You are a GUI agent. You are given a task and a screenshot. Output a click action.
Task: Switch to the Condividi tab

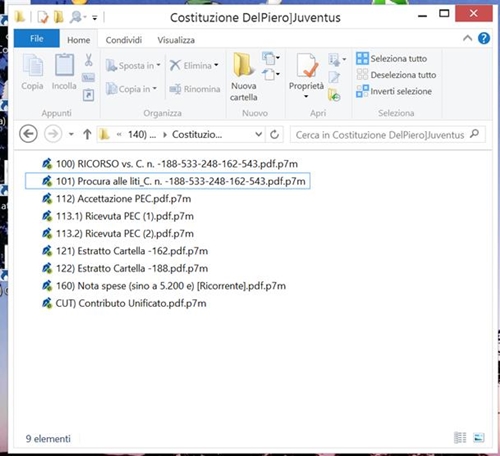tap(124, 40)
